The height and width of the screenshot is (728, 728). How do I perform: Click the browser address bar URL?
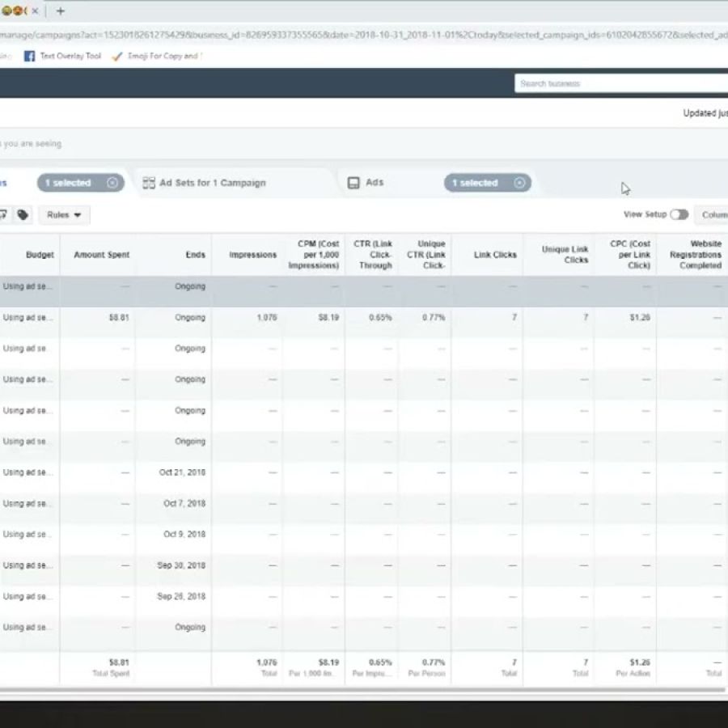click(x=364, y=34)
